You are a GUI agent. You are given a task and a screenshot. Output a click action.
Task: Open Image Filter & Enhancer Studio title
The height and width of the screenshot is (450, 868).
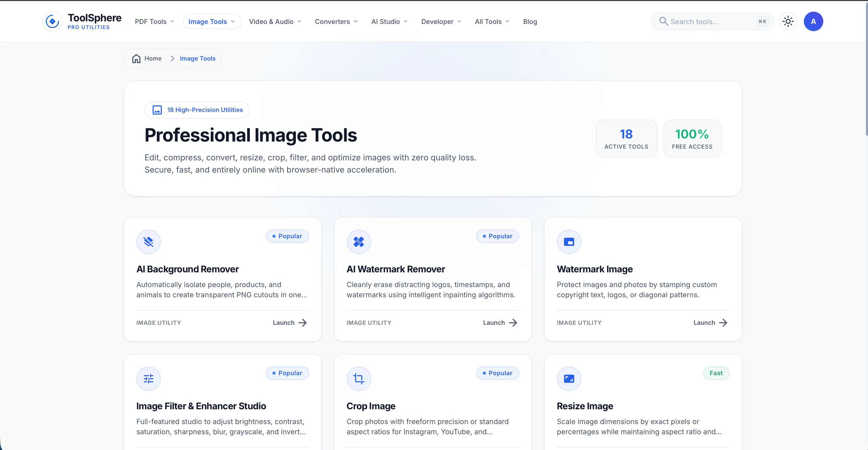[201, 406]
